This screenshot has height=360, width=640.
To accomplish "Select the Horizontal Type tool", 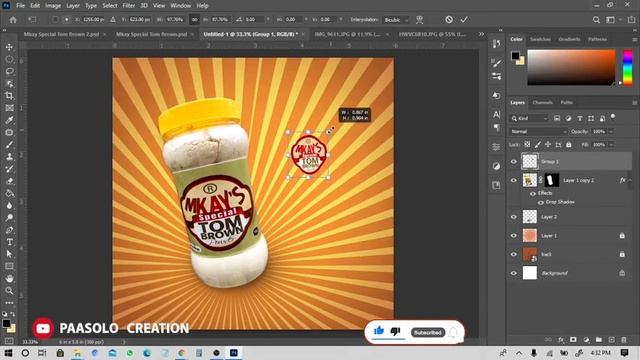I will (9, 242).
